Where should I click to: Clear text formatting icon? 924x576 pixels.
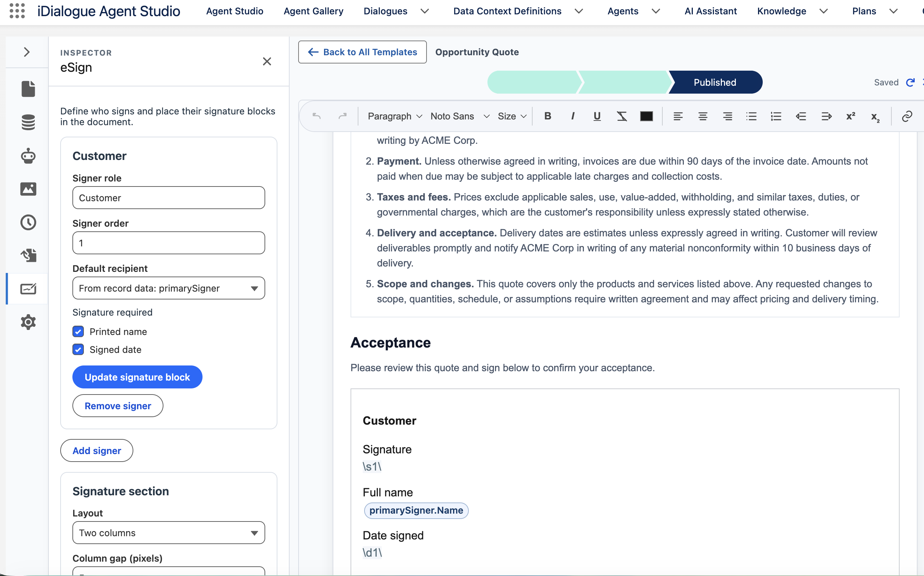622,116
